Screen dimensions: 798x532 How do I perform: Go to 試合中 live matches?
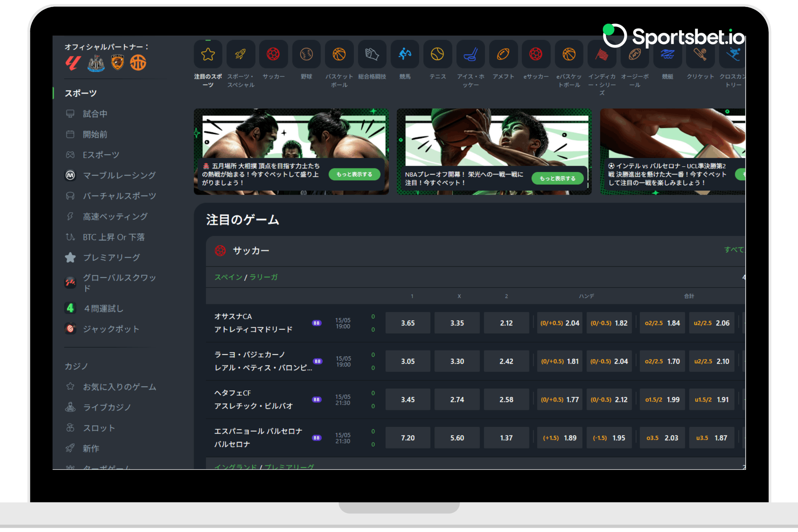coord(86,114)
